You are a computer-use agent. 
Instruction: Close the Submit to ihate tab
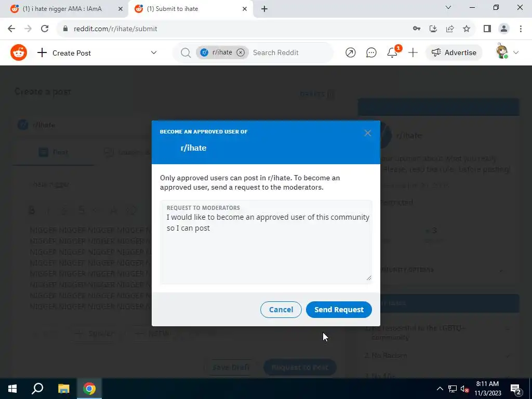point(245,9)
